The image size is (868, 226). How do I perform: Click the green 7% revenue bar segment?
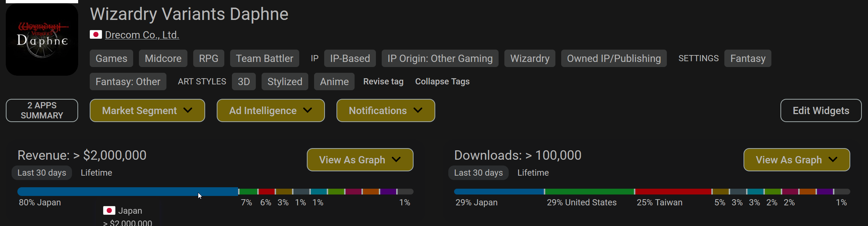coord(248,192)
